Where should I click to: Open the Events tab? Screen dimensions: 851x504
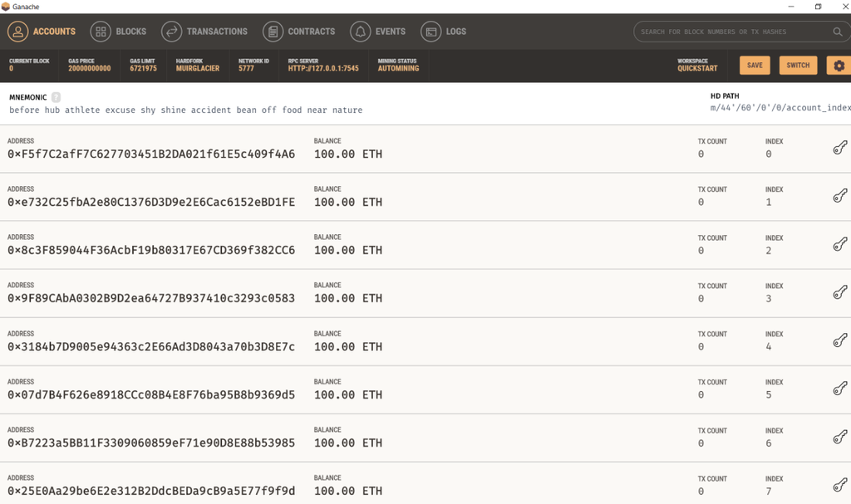click(378, 32)
